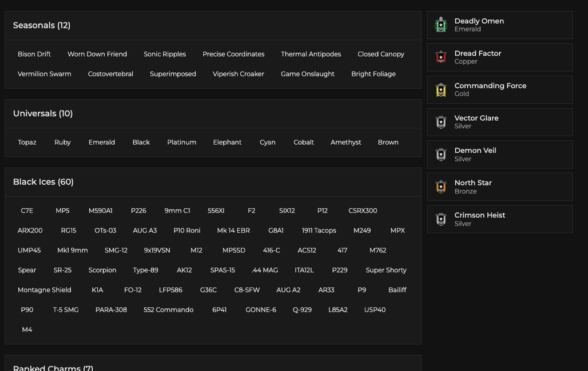The image size is (588, 371).
Task: Click the AUG A3 Black Ice
Action: pos(145,231)
